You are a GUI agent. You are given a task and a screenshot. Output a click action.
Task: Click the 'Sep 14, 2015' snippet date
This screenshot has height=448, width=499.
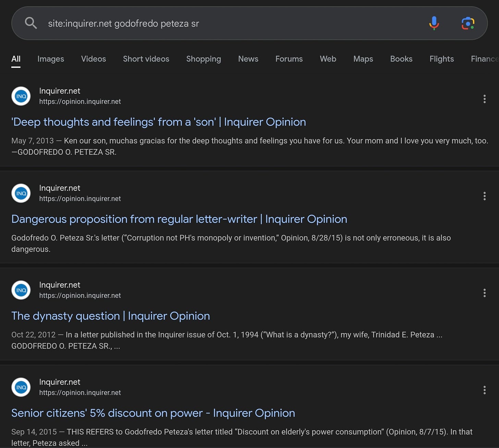[34, 432]
